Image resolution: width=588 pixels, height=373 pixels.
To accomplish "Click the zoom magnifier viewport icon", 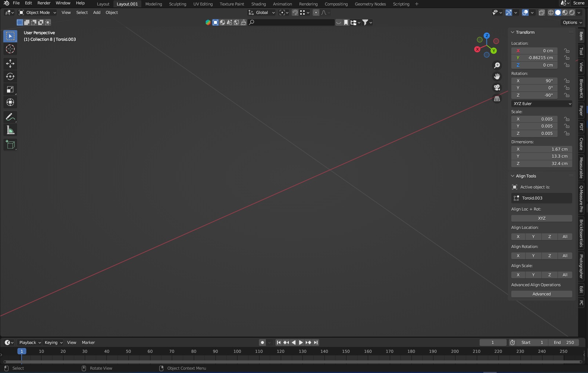I will 497,65.
